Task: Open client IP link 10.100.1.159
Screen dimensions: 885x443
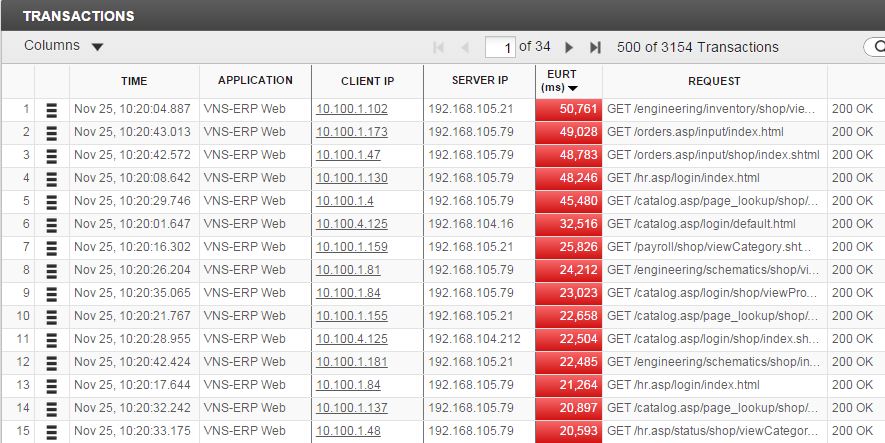Action: (x=352, y=247)
